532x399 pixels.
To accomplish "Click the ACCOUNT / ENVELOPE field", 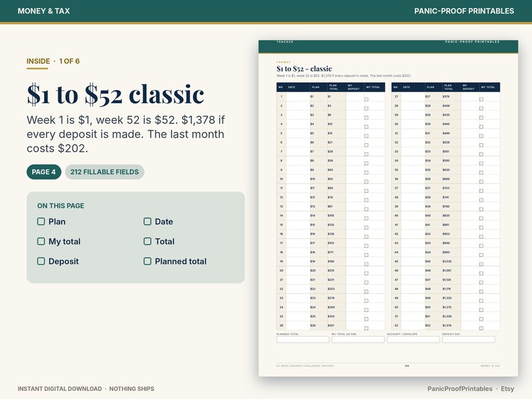I will 413,339.
